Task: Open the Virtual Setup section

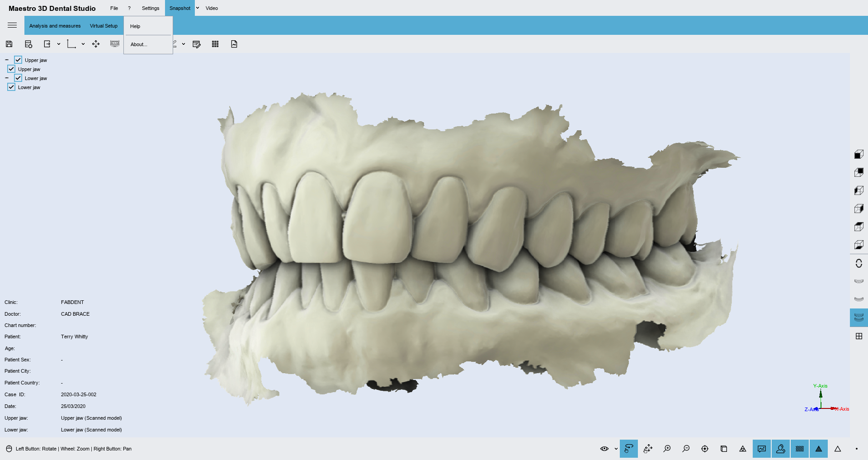Action: pos(104,26)
